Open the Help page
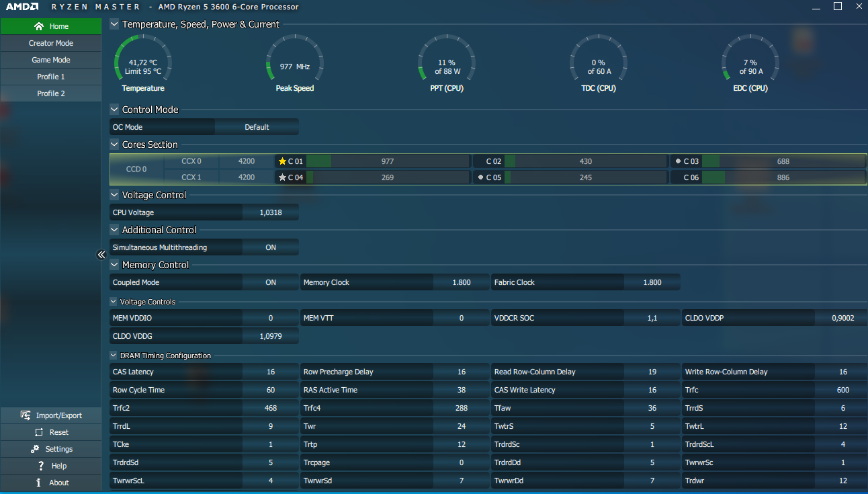This screenshot has height=494, width=868. (50, 466)
